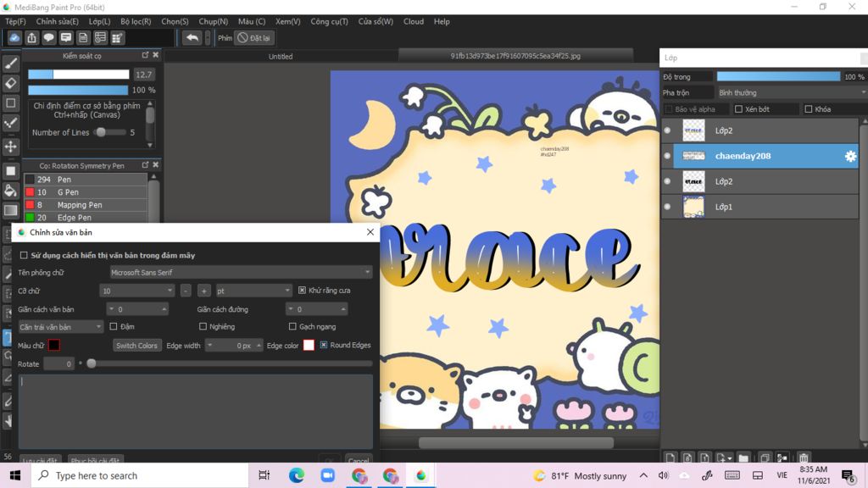Enable Khóa lock checkbox
The height and width of the screenshot is (488, 868).
click(808, 109)
